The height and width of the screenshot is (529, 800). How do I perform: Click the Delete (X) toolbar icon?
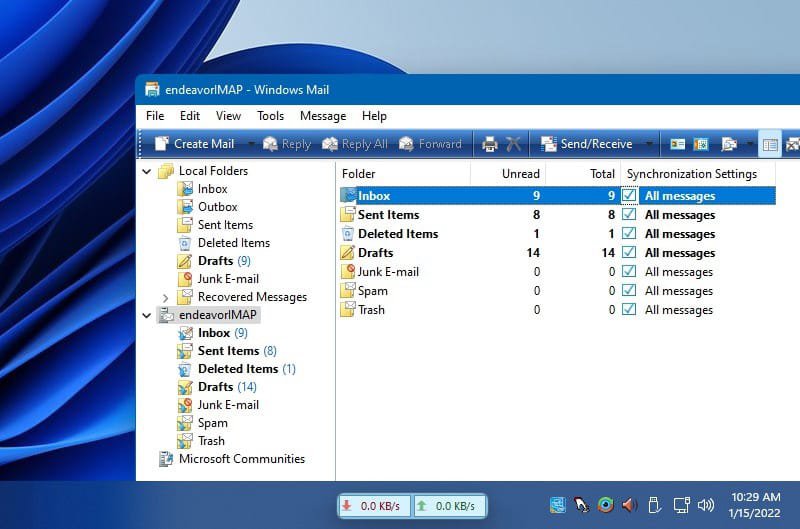tap(513, 144)
